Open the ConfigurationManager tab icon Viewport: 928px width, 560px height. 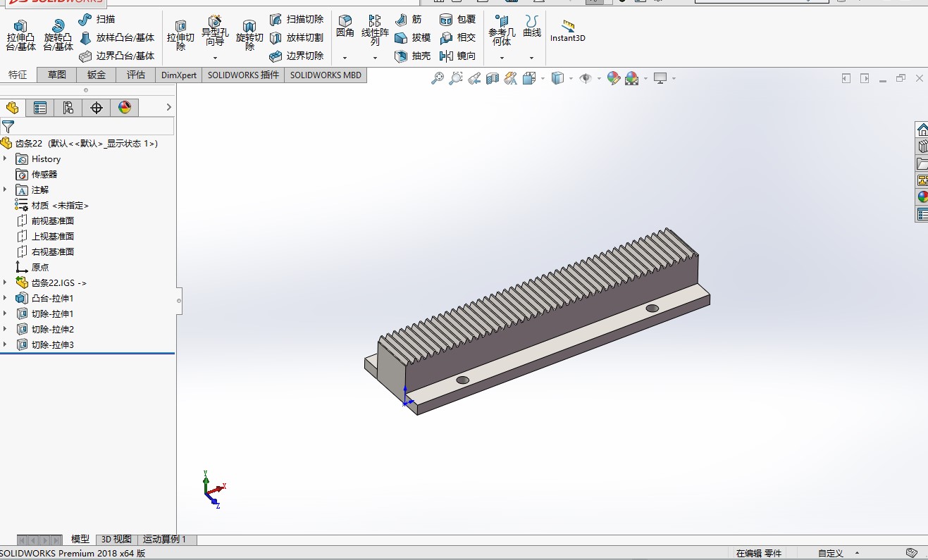[68, 108]
